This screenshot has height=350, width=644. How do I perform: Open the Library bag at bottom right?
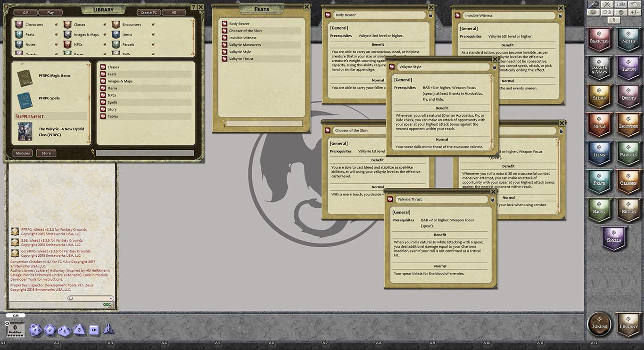point(628,325)
